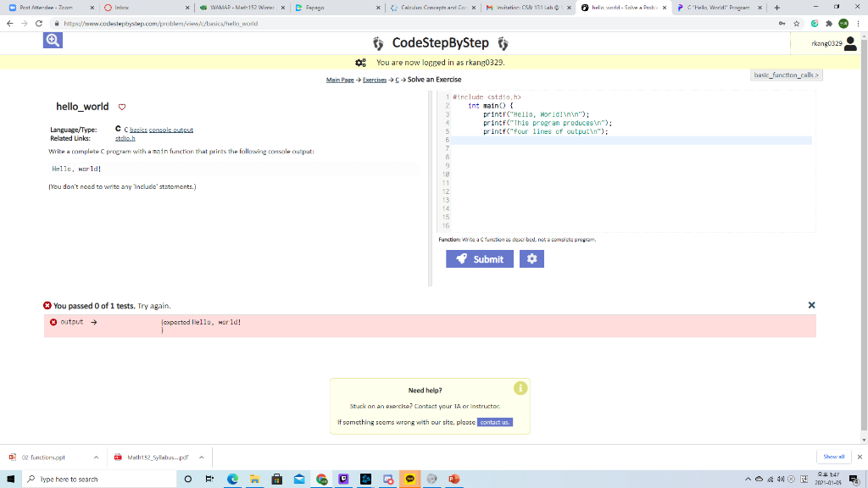Image resolution: width=868 pixels, height=488 pixels.
Task: Click the rkang0329 username at top right
Action: click(826, 43)
